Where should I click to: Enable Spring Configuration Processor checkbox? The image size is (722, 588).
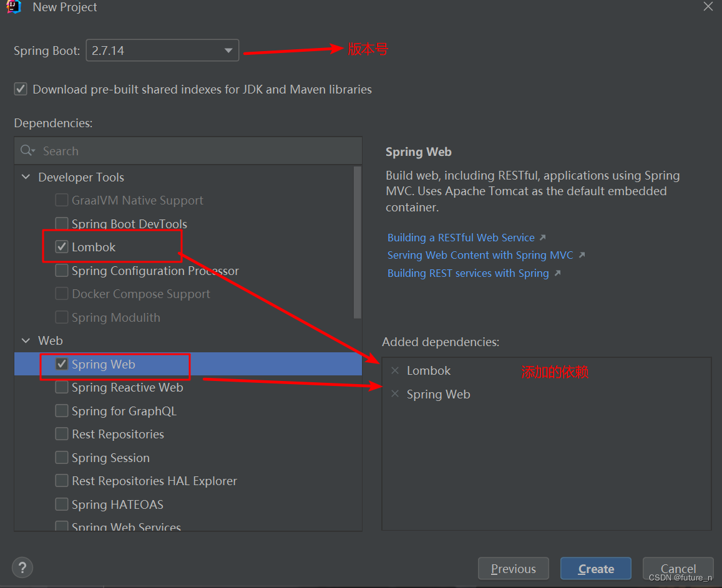tap(62, 270)
